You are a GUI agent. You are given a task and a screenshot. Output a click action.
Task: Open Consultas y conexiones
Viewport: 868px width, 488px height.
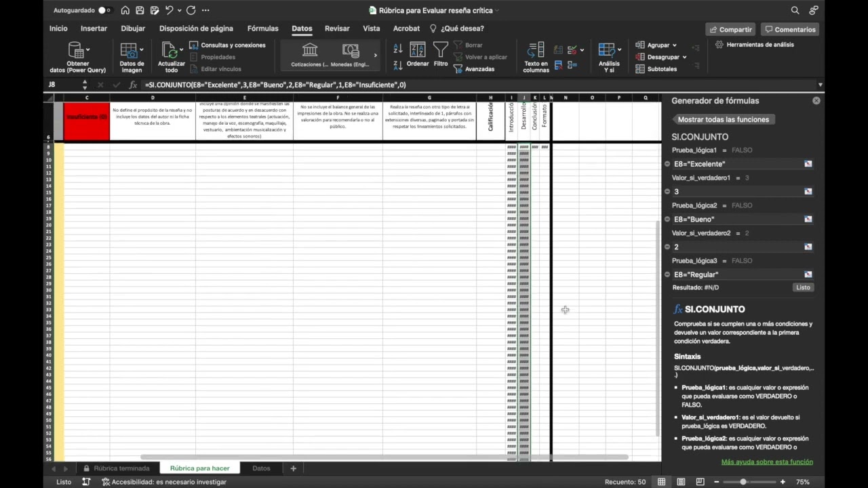coord(227,45)
